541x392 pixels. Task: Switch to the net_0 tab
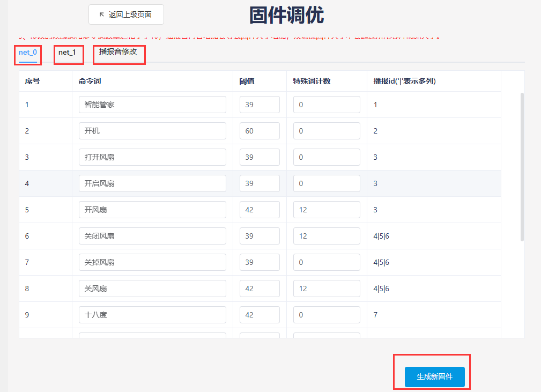coord(28,53)
